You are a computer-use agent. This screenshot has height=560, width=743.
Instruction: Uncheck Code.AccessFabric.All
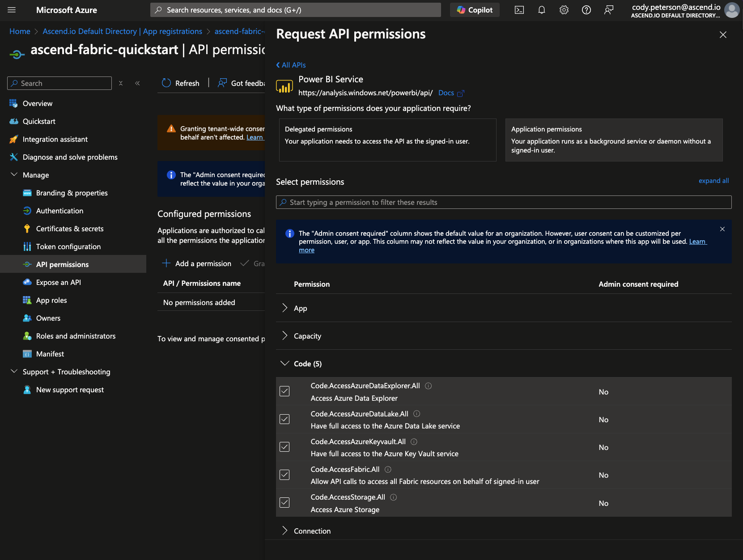pos(284,475)
